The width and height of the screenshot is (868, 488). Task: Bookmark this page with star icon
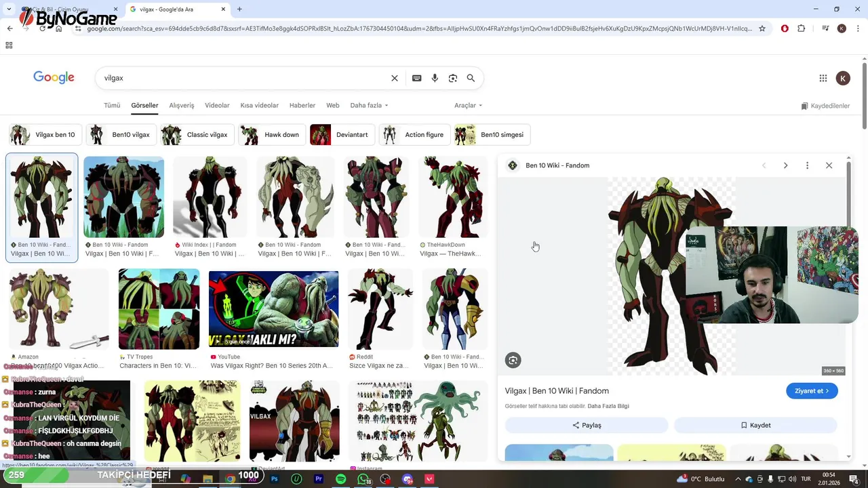(762, 28)
